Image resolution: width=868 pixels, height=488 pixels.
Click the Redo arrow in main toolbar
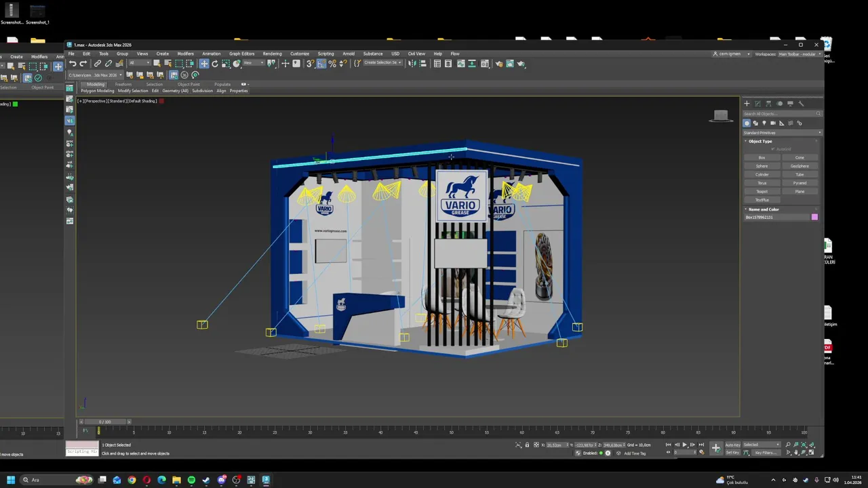83,64
